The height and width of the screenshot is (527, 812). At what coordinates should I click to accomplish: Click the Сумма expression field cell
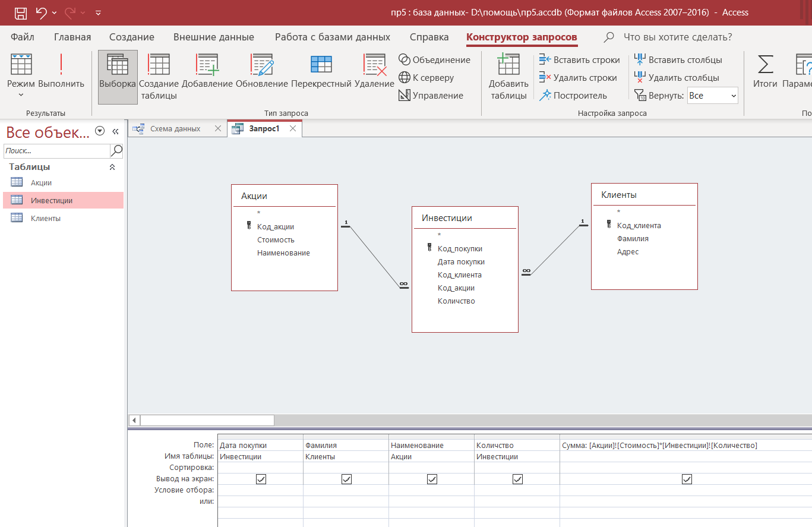pos(685,445)
